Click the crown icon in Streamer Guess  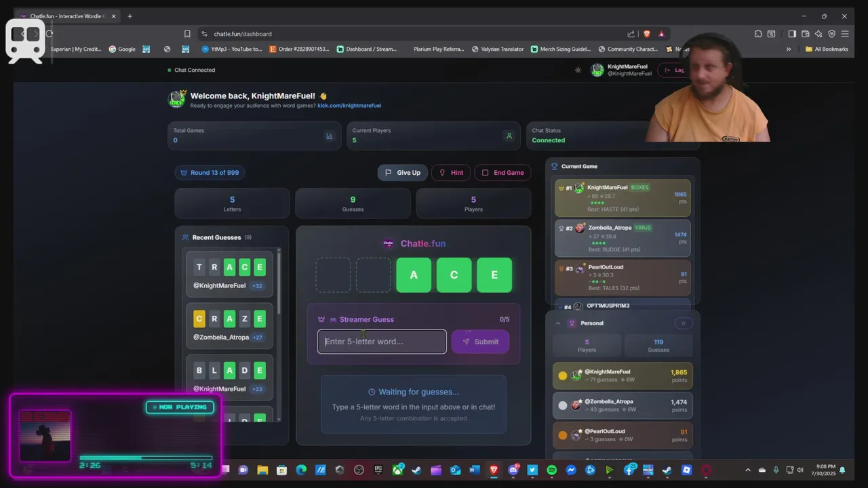coord(321,319)
